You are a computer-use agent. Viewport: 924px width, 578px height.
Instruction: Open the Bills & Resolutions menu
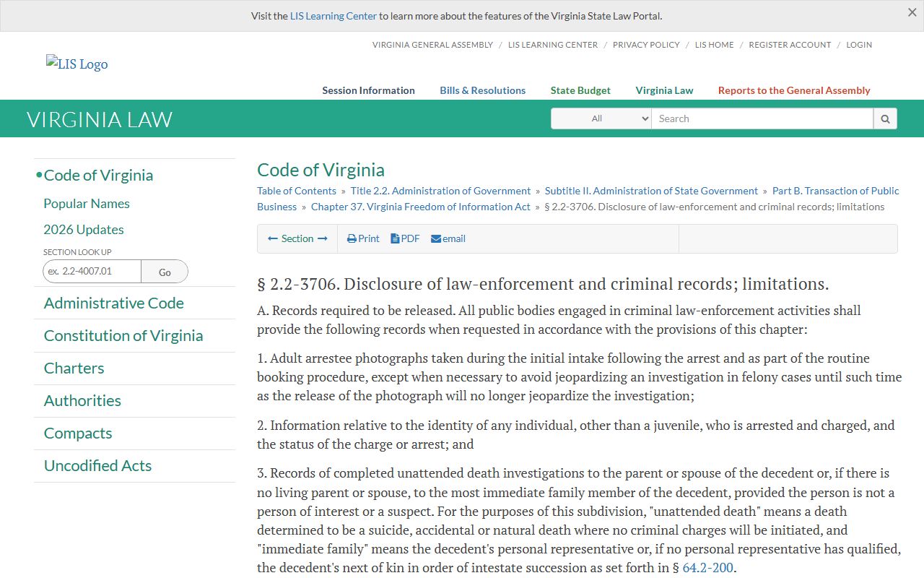pyautogui.click(x=483, y=90)
